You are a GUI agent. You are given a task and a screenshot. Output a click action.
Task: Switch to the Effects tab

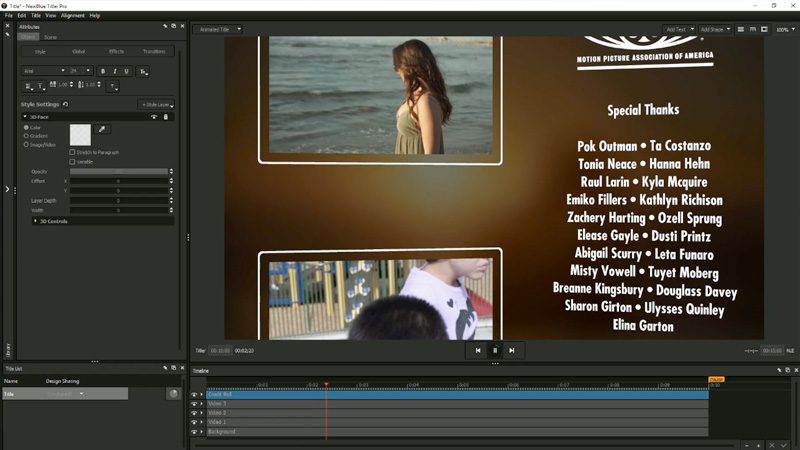[116, 52]
